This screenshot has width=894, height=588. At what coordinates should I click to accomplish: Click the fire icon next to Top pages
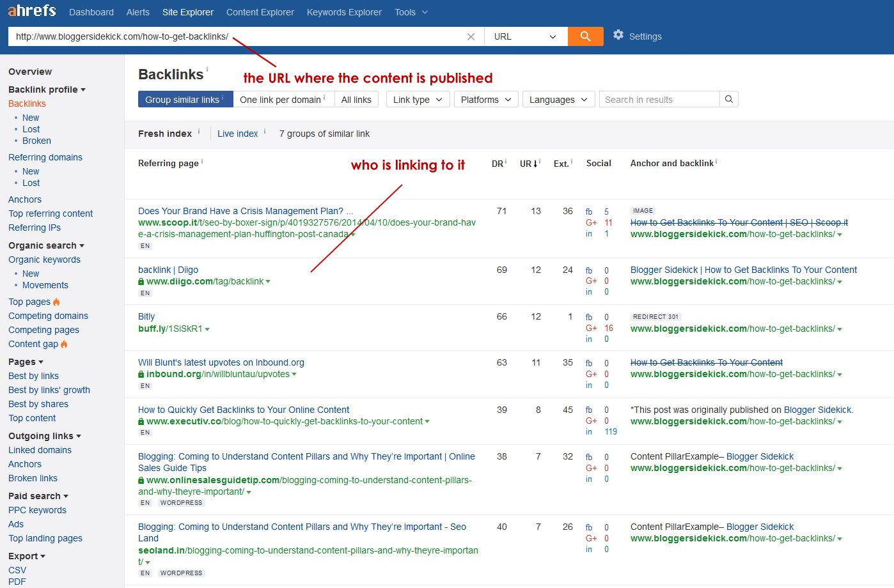(56, 302)
